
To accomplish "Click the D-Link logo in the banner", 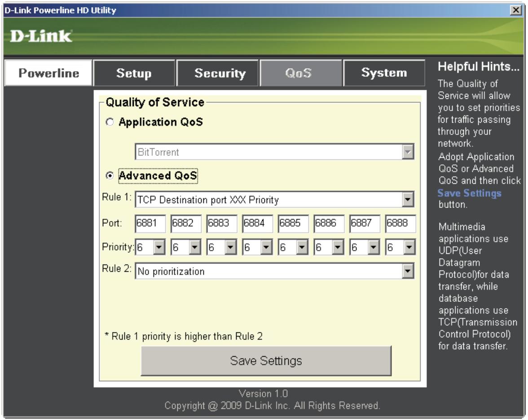I will [x=41, y=36].
